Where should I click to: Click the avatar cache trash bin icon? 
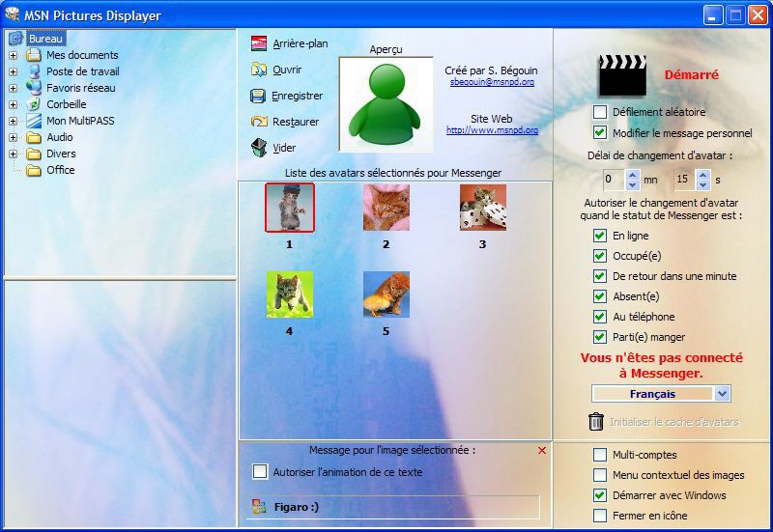click(x=596, y=422)
